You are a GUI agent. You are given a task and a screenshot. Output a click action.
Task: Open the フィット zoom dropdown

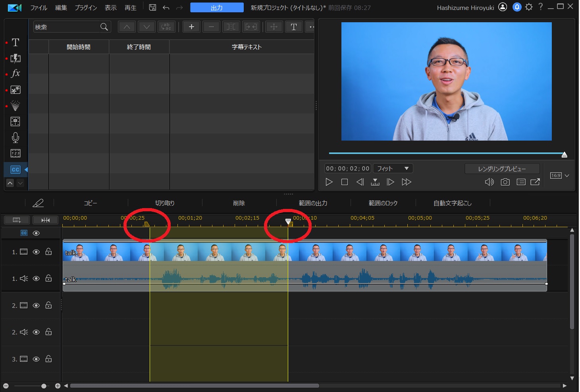point(393,168)
